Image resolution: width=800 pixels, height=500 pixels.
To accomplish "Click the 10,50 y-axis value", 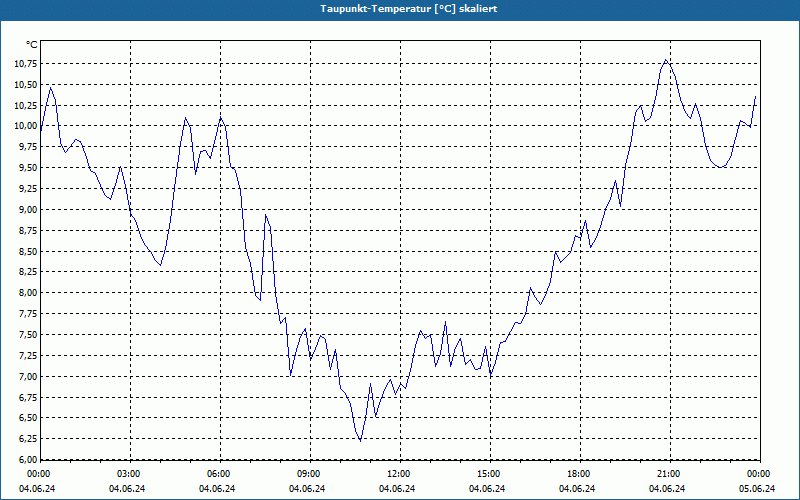I will 26,85.
